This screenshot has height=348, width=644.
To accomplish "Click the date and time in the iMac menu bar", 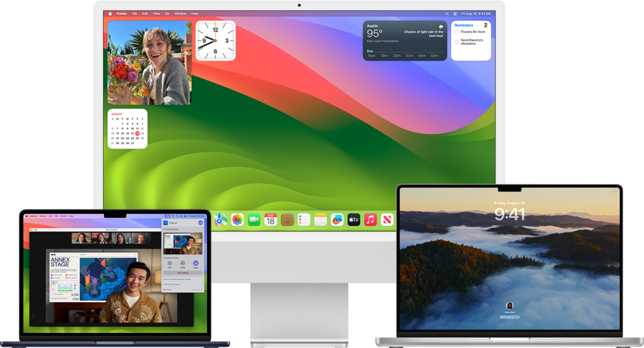I will [475, 14].
